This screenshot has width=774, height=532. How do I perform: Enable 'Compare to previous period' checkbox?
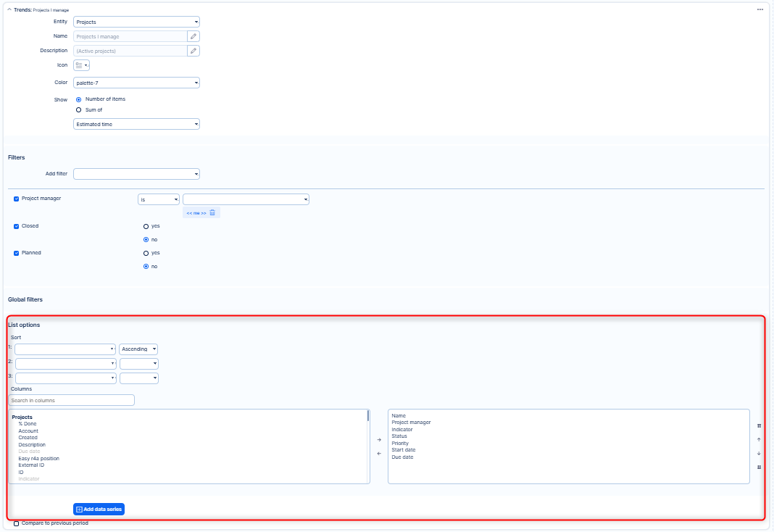tap(17, 523)
